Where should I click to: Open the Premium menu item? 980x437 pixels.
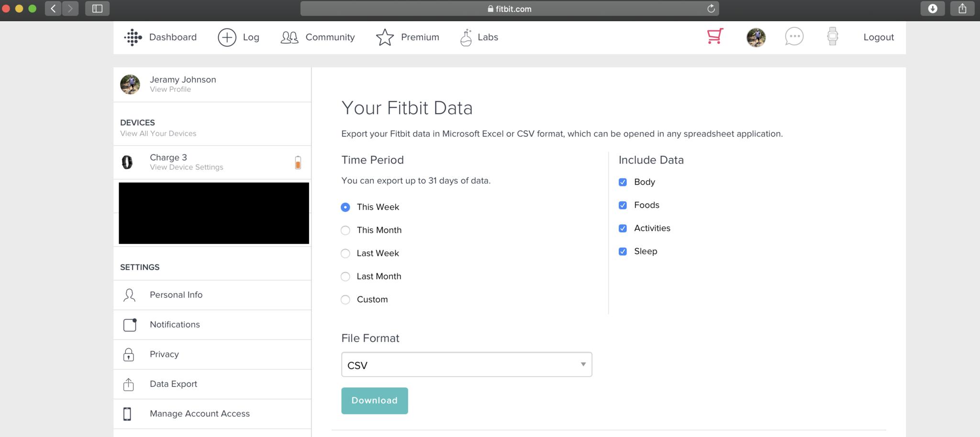coord(420,37)
